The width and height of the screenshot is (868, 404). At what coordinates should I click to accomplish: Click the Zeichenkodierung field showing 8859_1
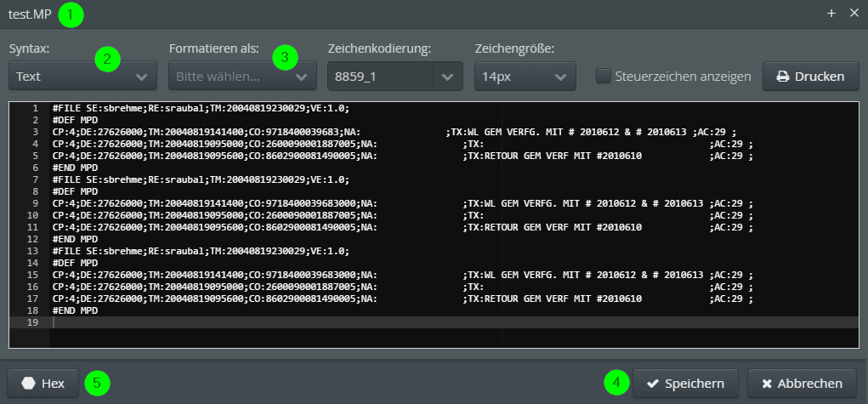point(380,76)
